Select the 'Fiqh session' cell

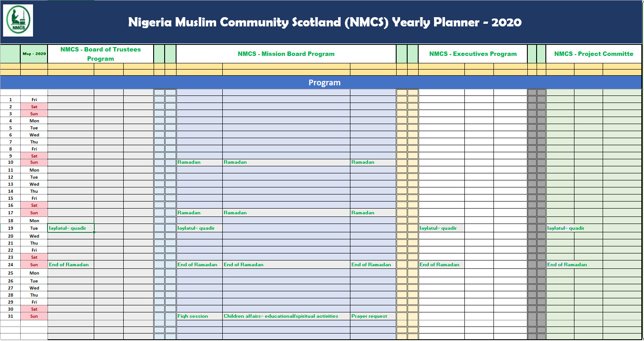[x=199, y=316]
